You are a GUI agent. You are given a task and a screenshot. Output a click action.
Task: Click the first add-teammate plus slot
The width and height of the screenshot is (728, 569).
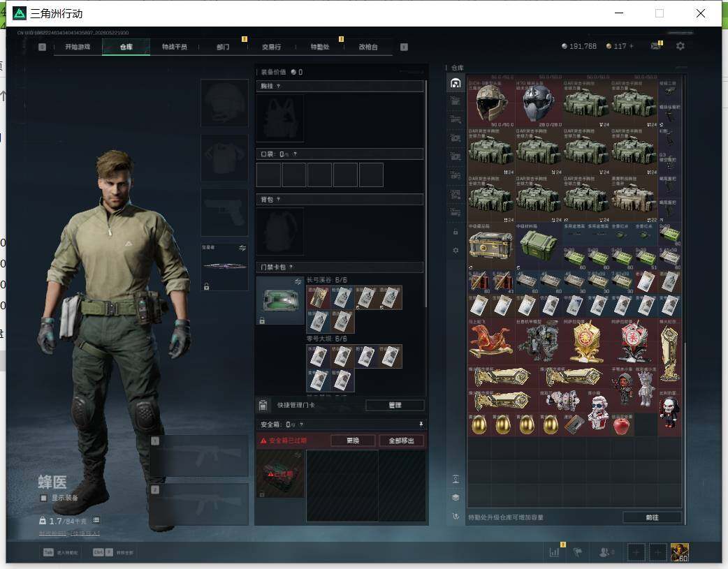click(636, 552)
